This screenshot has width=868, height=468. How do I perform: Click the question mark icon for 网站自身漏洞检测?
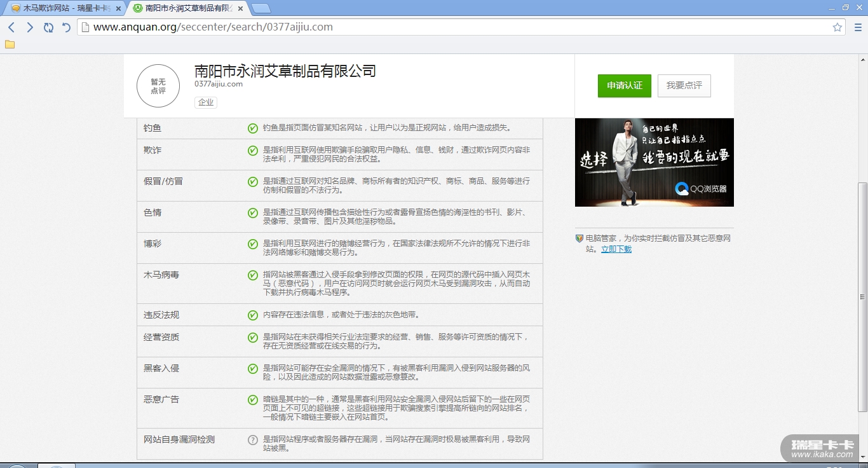point(253,440)
